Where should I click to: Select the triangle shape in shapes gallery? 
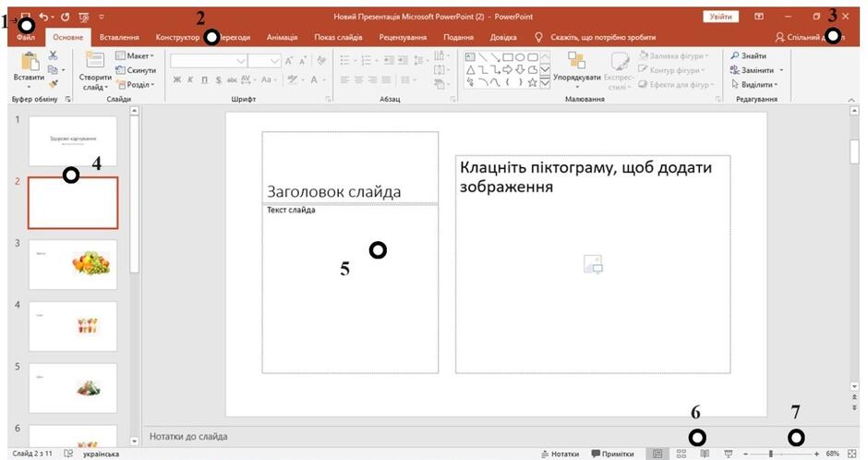[470, 70]
